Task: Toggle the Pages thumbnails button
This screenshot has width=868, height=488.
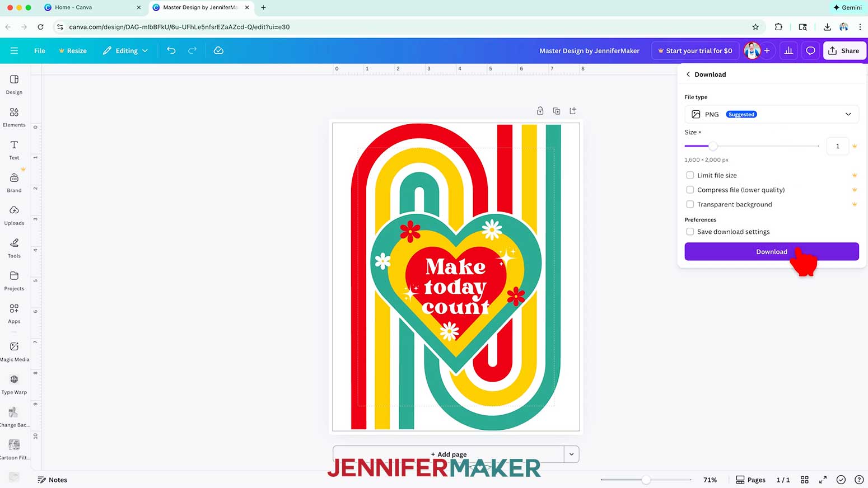Action: [750, 480]
